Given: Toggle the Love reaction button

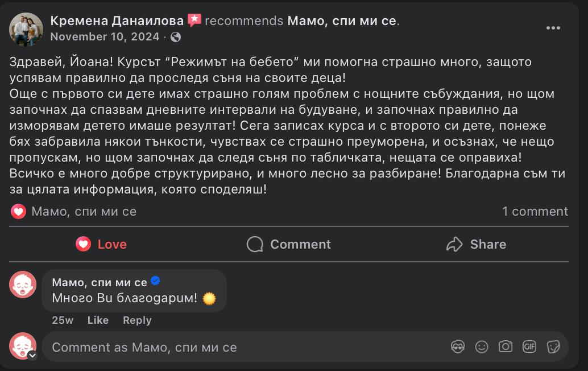Looking at the screenshot, I should tap(101, 244).
